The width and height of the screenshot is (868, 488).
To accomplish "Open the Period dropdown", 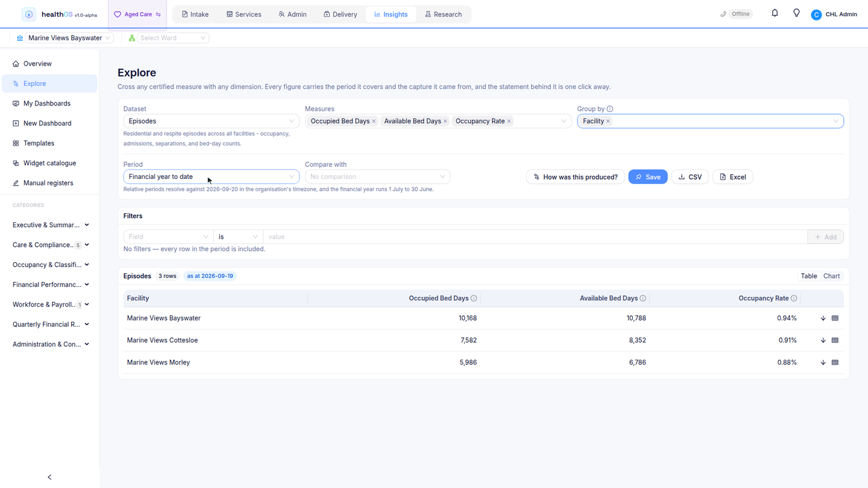I will click(211, 177).
